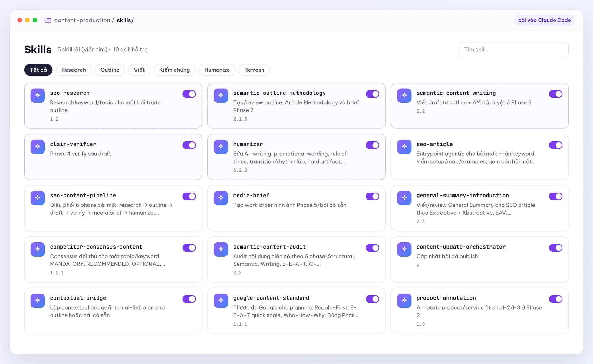Click the seo-content-pipeline skill icon
593x364 pixels.
pyautogui.click(x=38, y=198)
